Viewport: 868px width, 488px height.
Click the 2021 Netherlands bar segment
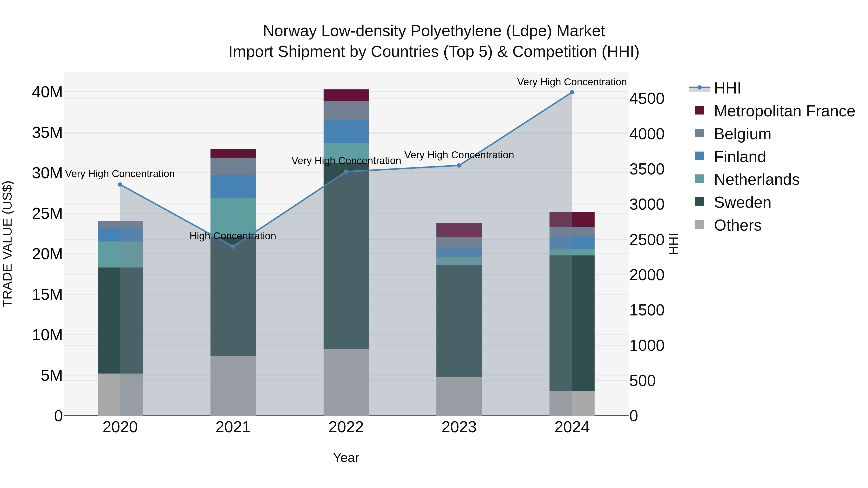pyautogui.click(x=233, y=217)
